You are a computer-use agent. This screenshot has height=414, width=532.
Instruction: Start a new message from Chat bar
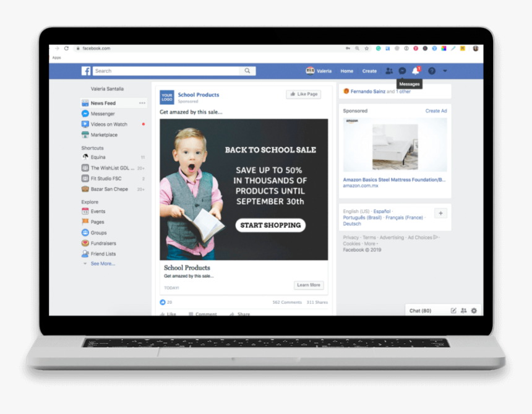453,311
